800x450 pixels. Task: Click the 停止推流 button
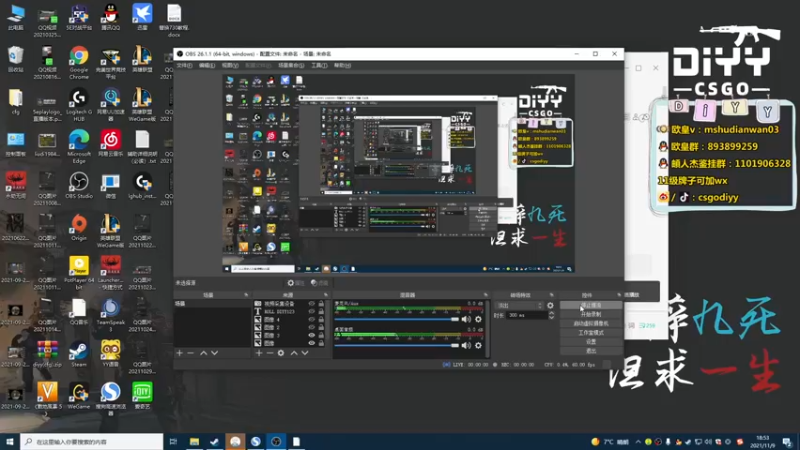[x=591, y=305]
